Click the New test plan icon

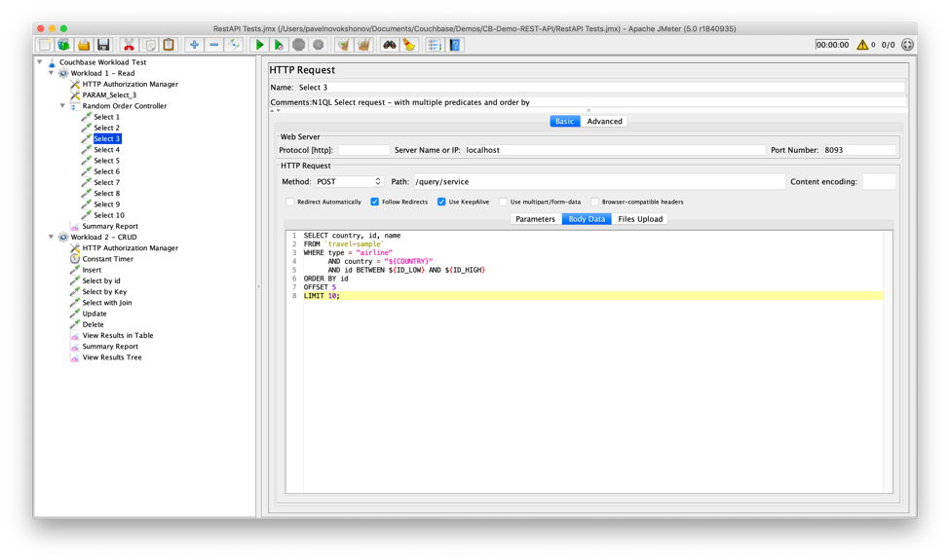tap(45, 45)
